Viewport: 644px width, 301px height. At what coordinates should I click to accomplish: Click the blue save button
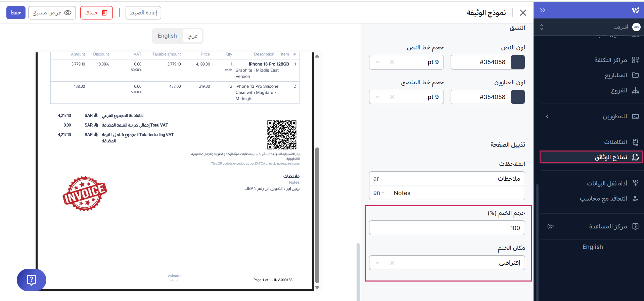(x=16, y=13)
